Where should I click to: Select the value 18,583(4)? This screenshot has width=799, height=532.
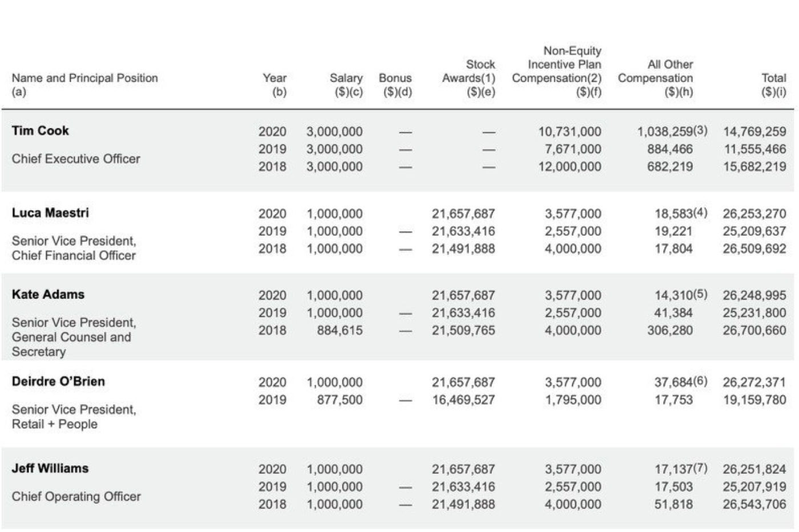[681, 213]
